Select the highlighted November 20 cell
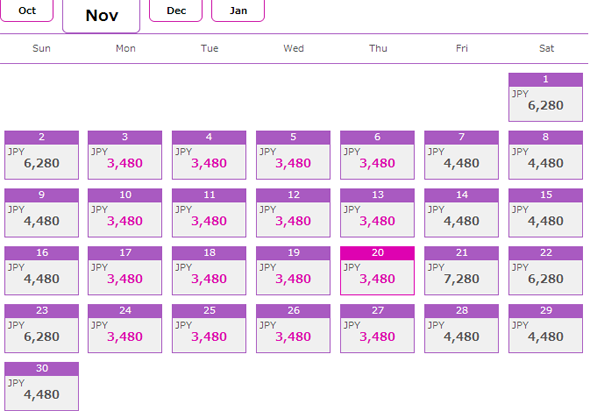 coord(377,271)
